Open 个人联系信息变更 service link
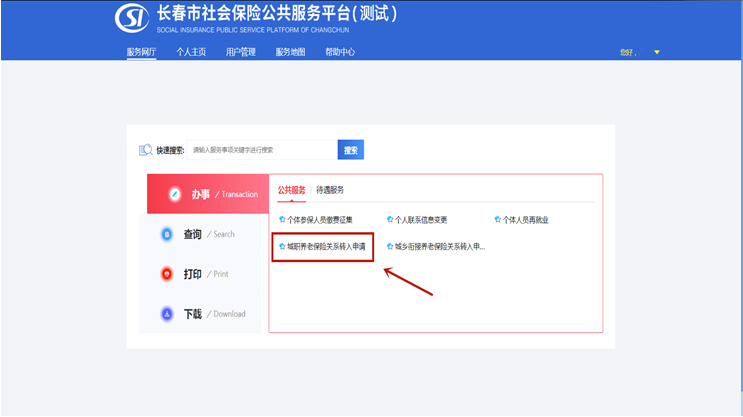743x417 pixels. click(421, 220)
